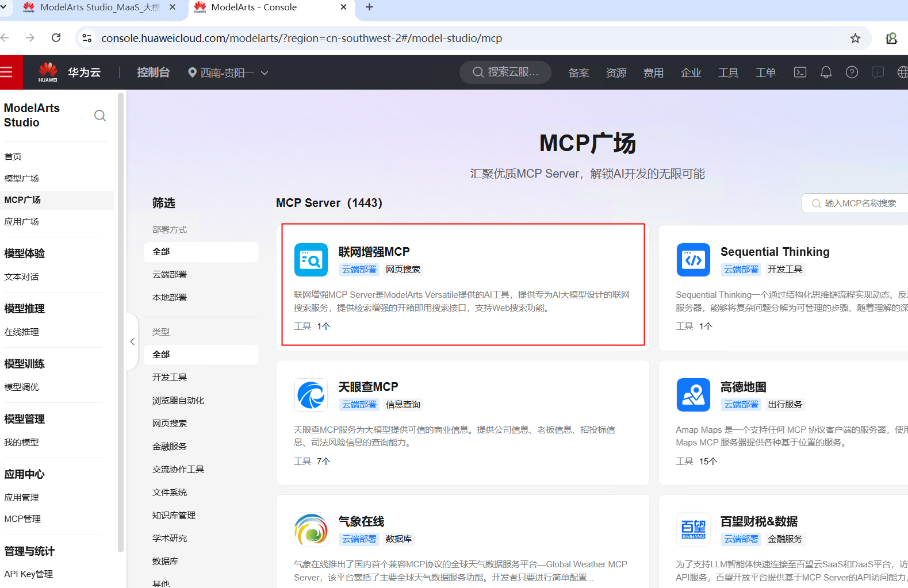Click the 气象在线 card icon
This screenshot has width=908, height=588.
[x=311, y=529]
